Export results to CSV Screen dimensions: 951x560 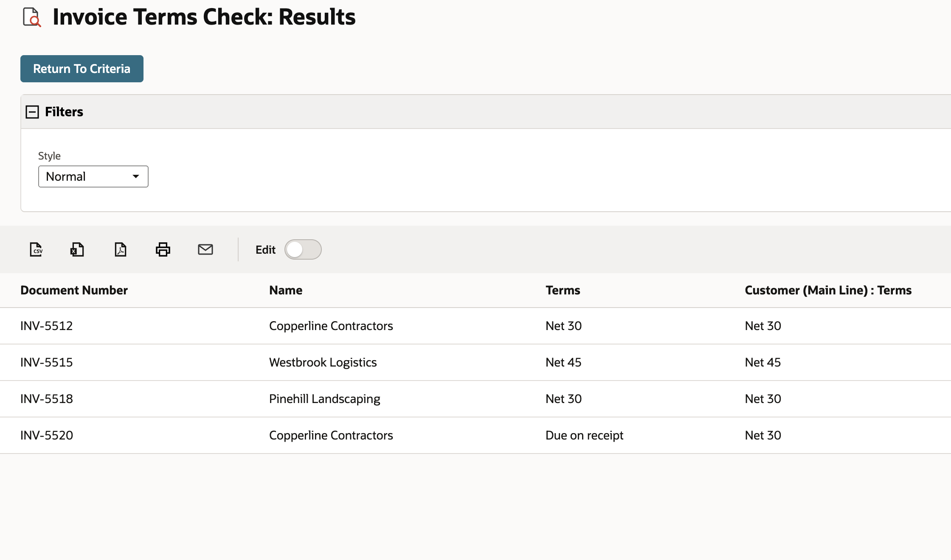(36, 249)
